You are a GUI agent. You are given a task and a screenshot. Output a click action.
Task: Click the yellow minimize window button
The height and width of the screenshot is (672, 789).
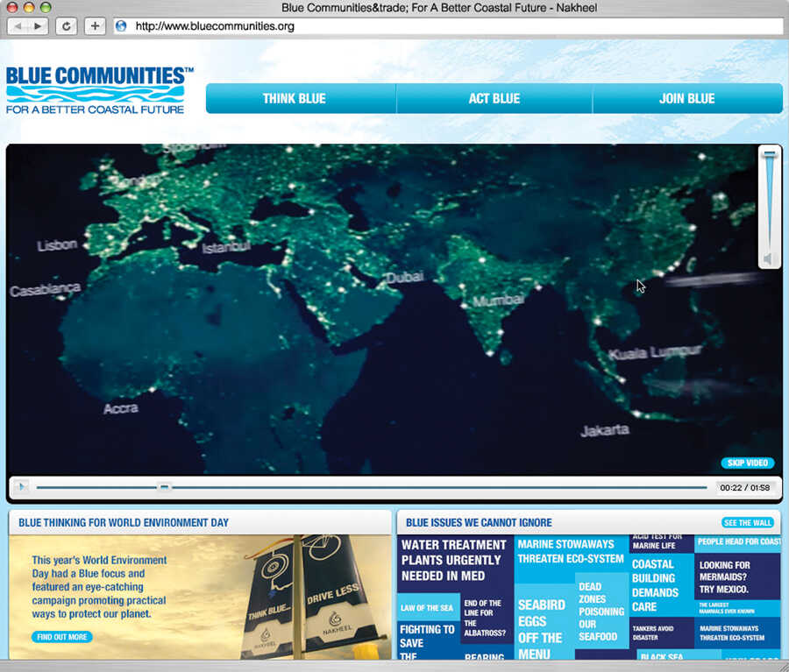click(x=28, y=7)
